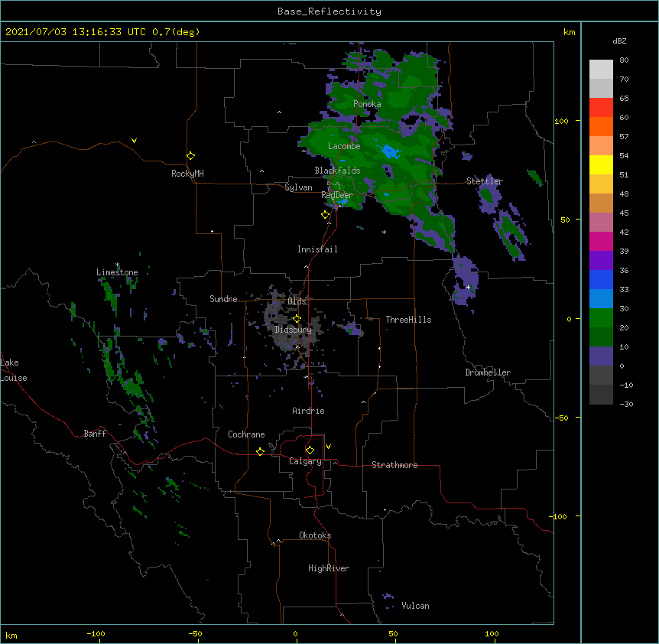Click the bright green 30-20 dBZ legend band
This screenshot has height=644, width=659.
click(601, 318)
